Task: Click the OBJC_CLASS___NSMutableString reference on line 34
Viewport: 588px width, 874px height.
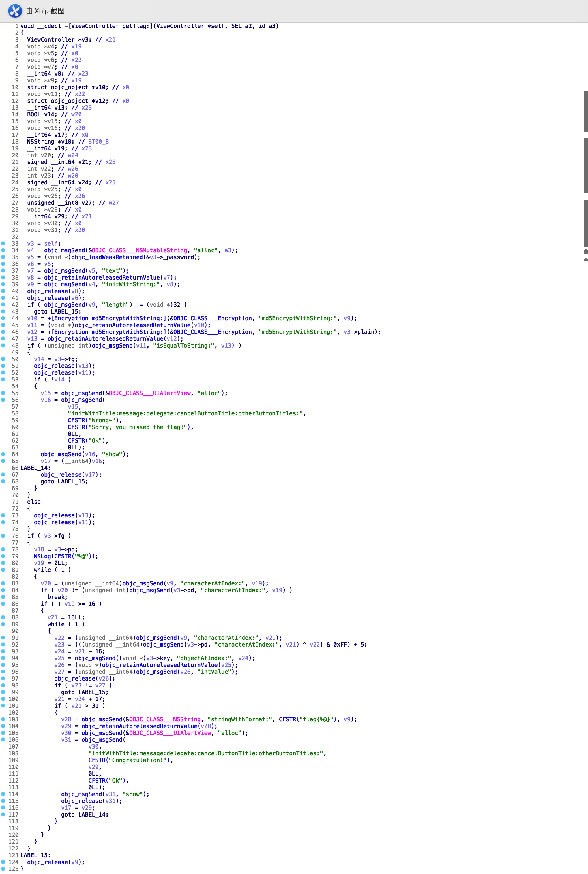Action: point(140,250)
